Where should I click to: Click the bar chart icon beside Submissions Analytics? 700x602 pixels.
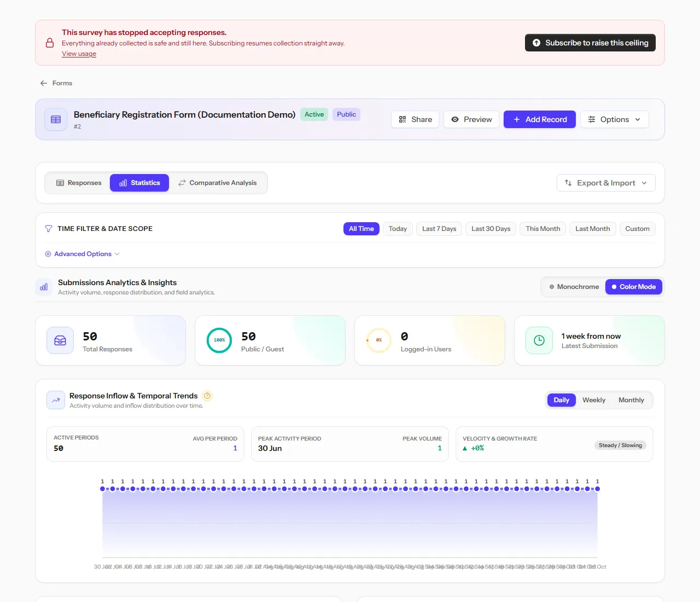point(44,287)
